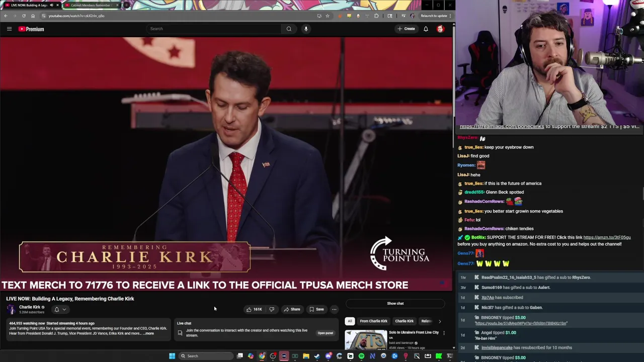Open Chrome three-dot menu
The height and width of the screenshot is (362, 644).
(450, 16)
